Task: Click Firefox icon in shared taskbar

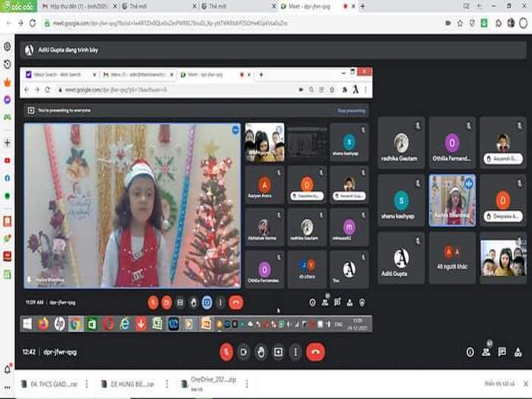Action: [43, 324]
